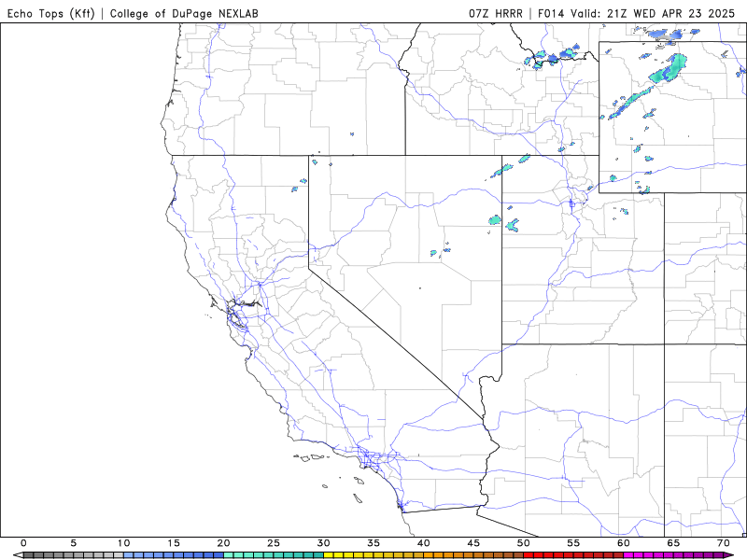Click the '07Z HRRR' model run text
The height and width of the screenshot is (560, 747).
pyautogui.click(x=496, y=13)
